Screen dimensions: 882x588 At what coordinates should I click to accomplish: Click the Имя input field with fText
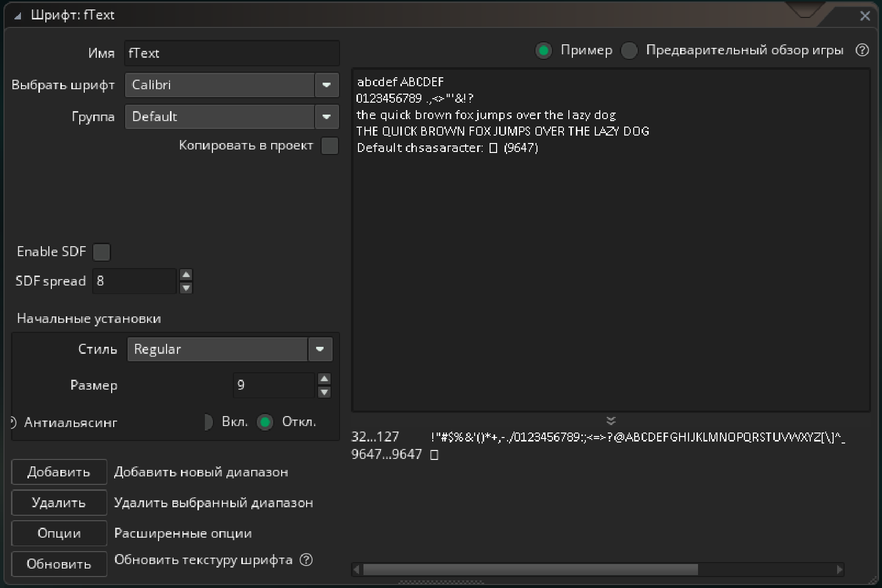[x=232, y=53]
